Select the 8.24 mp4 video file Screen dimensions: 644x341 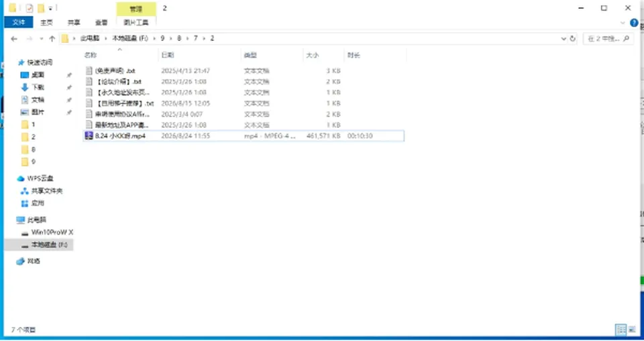244,136
